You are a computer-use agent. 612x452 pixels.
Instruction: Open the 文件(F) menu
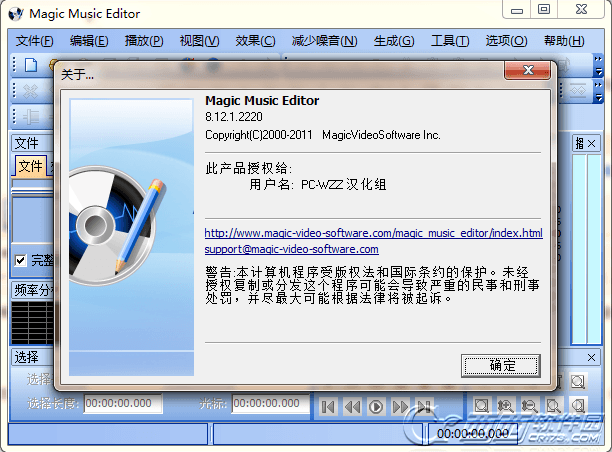pos(34,41)
